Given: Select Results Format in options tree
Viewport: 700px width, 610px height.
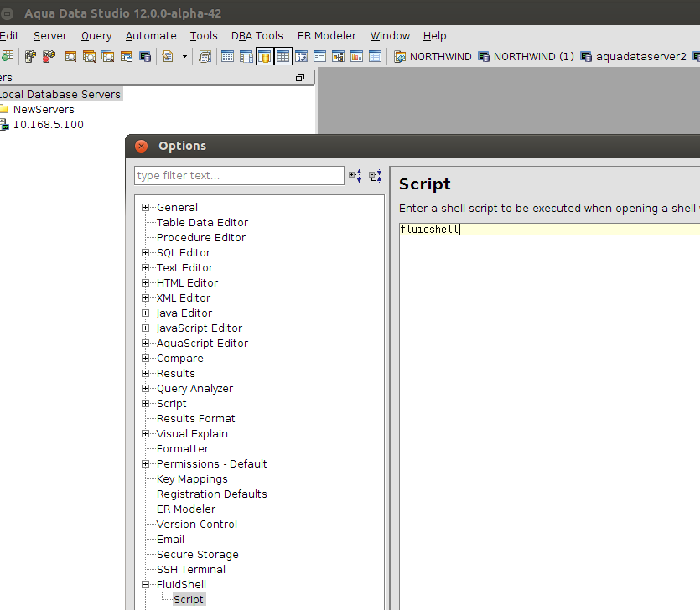Looking at the screenshot, I should tap(195, 419).
